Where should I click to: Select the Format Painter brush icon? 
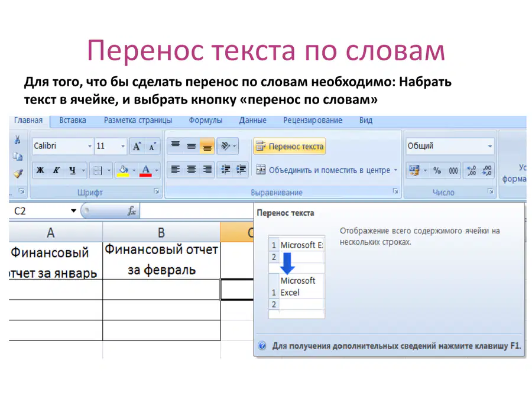coord(18,174)
